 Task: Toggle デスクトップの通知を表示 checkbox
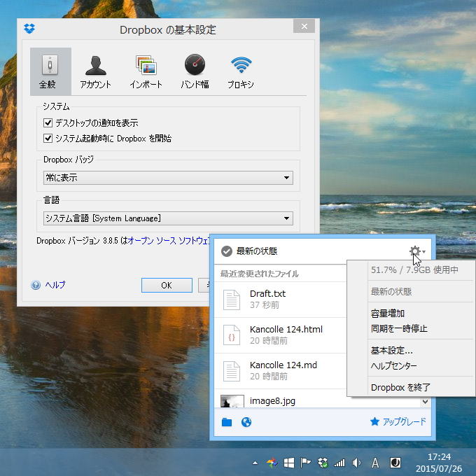[x=48, y=122]
